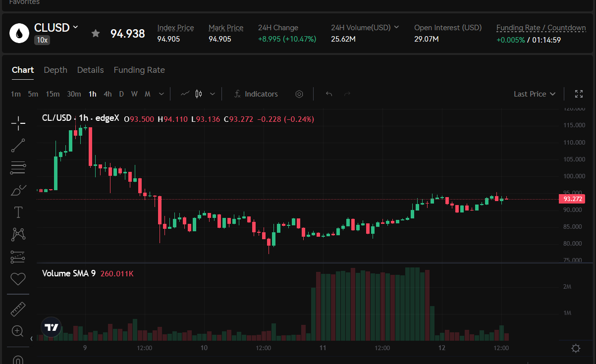Select the 5m timeframe
596x364 pixels.
point(33,94)
